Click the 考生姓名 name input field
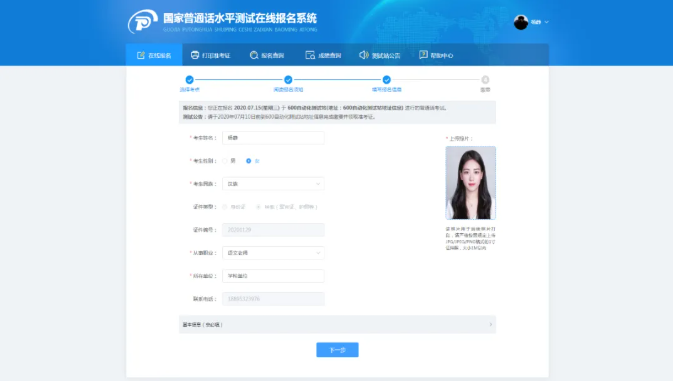The image size is (673, 381). (273, 138)
